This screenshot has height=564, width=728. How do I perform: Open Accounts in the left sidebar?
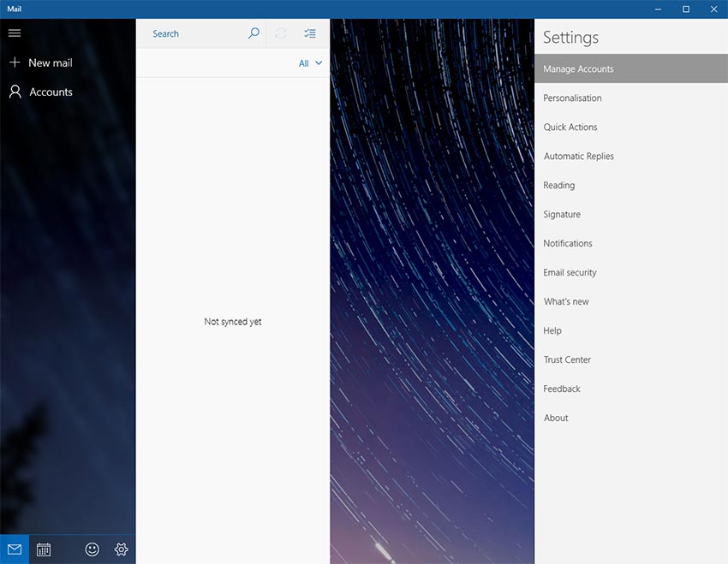68,92
